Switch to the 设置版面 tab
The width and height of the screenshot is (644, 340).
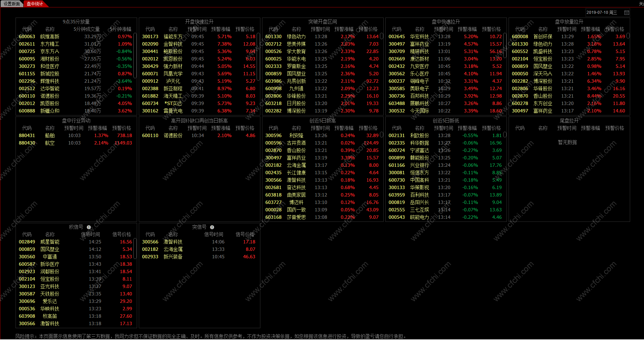click(12, 4)
